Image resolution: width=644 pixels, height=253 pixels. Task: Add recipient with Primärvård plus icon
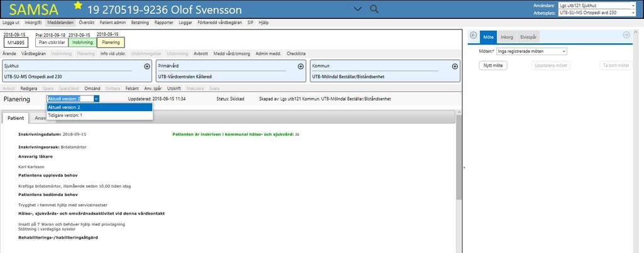[x=301, y=67]
